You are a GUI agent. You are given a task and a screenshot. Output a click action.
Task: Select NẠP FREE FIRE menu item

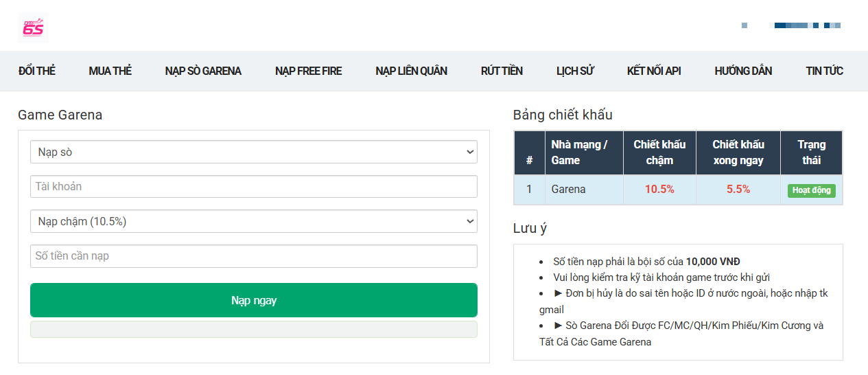click(308, 71)
